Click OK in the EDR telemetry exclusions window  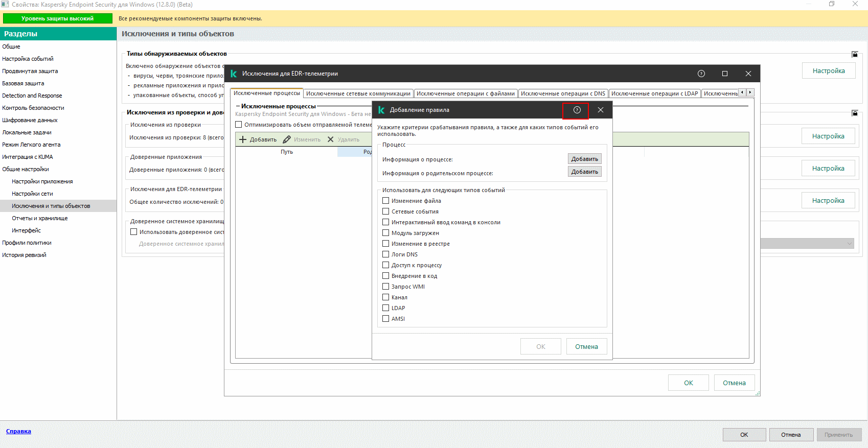click(689, 383)
